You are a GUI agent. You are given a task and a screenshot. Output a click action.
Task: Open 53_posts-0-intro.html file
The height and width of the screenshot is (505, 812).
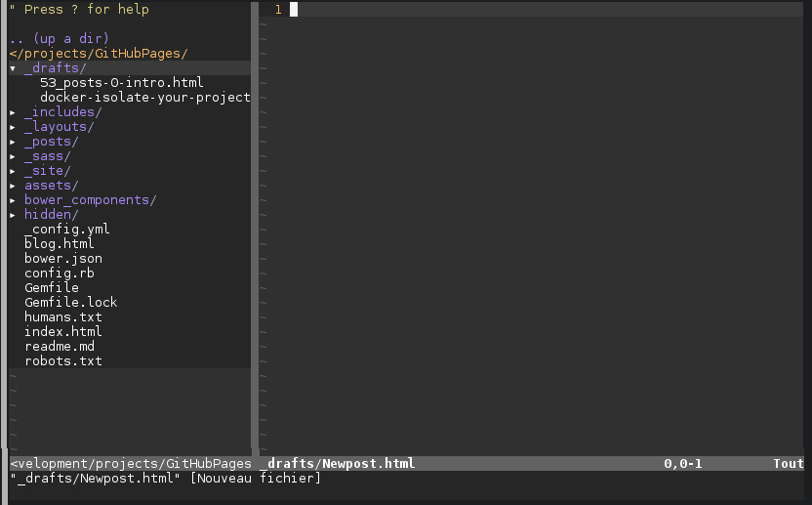tap(122, 82)
